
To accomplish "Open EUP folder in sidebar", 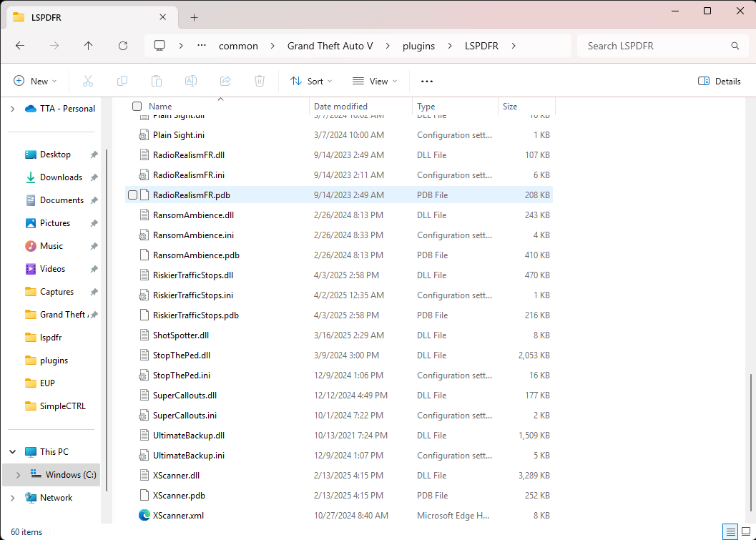I will tap(47, 383).
